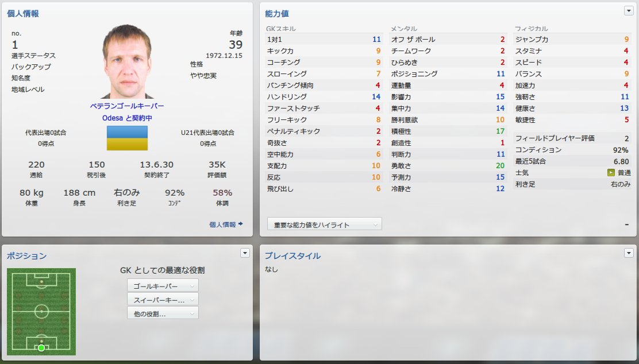Open the 他の役割... dropdown
Viewport: 639px width, 364px height.
[163, 313]
